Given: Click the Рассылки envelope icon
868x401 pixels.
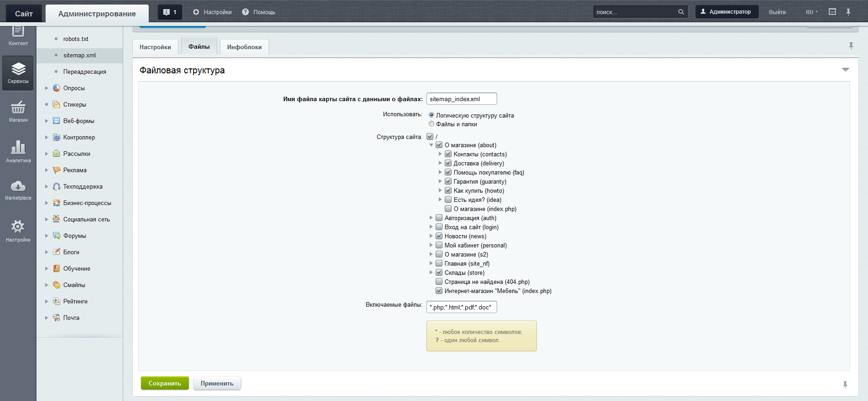Looking at the screenshot, I should click(57, 154).
